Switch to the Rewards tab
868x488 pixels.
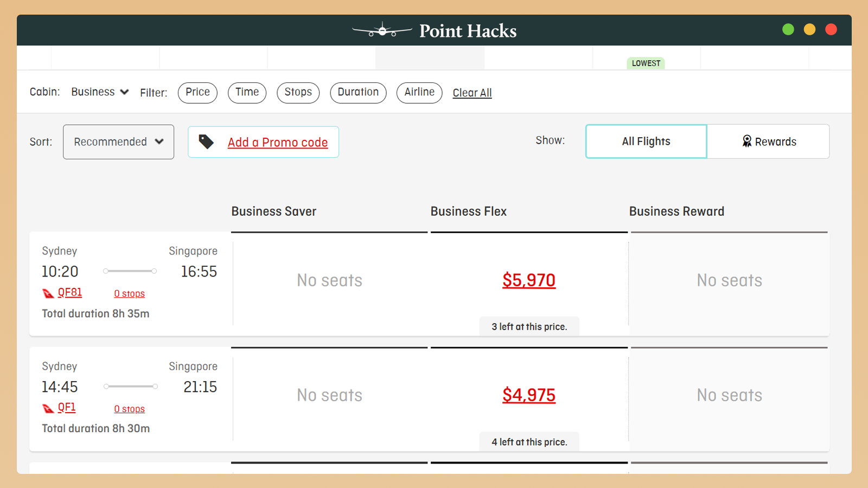768,142
